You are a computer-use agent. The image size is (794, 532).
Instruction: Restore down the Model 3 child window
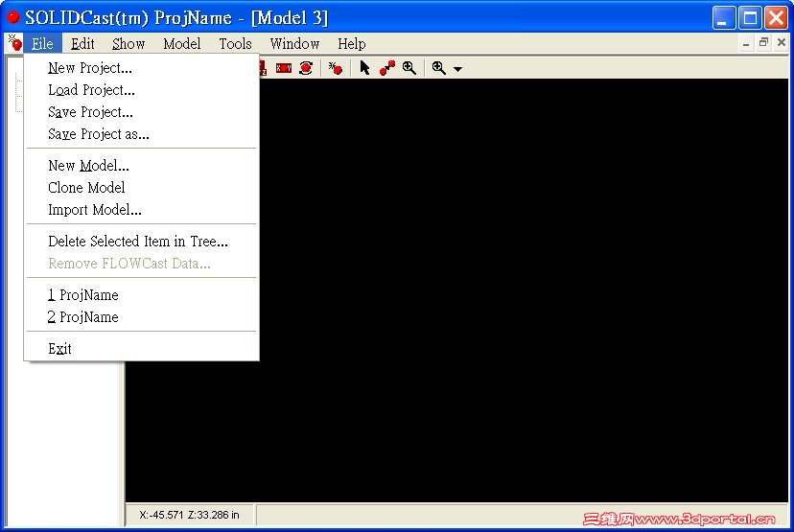[x=763, y=43]
